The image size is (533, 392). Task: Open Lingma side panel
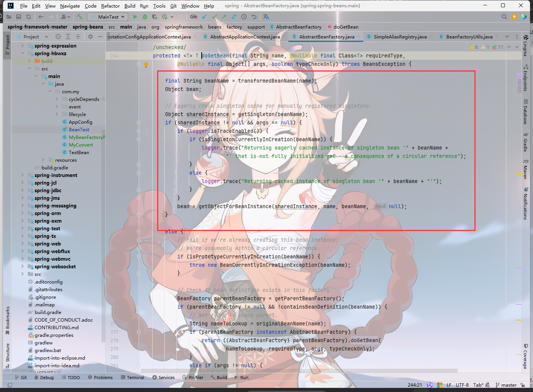[525, 45]
